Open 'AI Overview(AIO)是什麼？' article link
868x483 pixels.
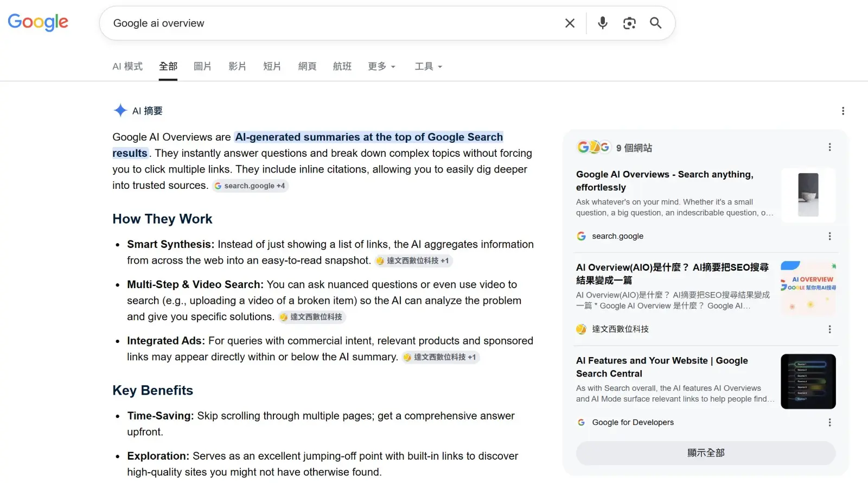click(x=672, y=274)
